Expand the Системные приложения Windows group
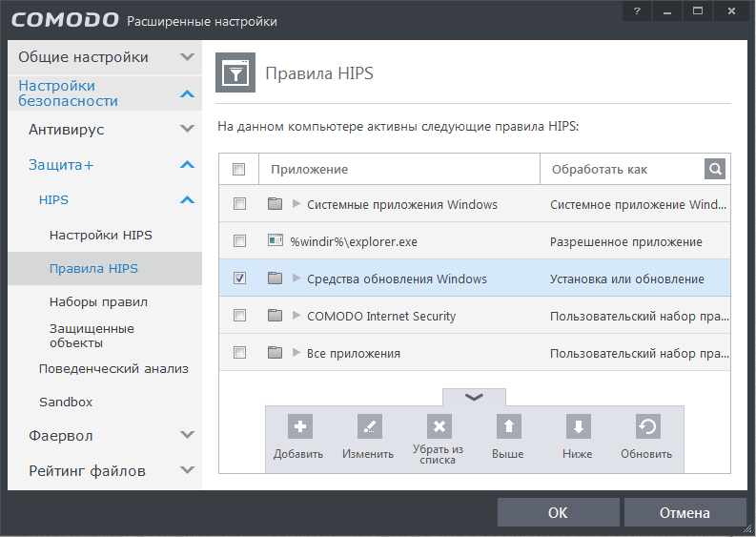This screenshot has width=756, height=537. 296,204
